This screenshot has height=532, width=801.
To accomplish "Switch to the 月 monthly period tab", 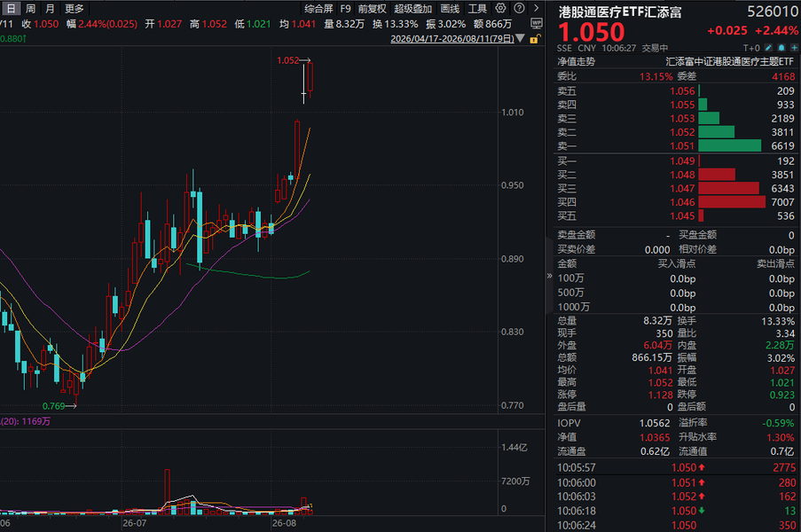I will pyautogui.click(x=50, y=9).
